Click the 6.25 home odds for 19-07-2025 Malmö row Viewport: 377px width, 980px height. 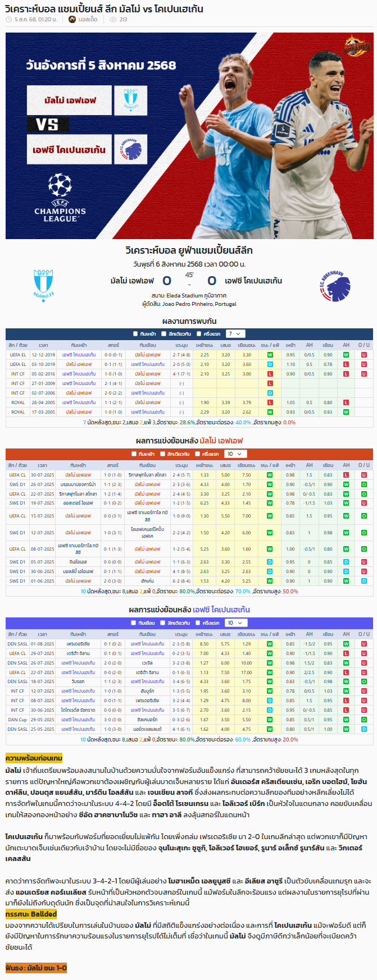(x=205, y=503)
